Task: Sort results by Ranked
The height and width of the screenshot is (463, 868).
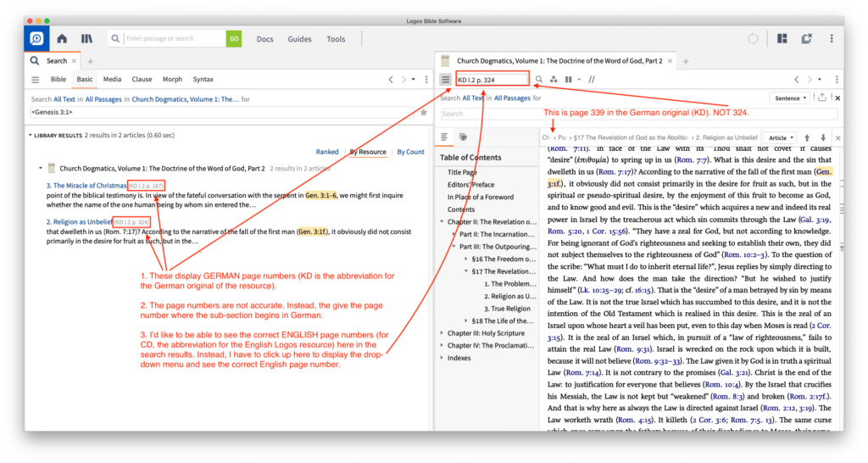Action: pyautogui.click(x=327, y=152)
